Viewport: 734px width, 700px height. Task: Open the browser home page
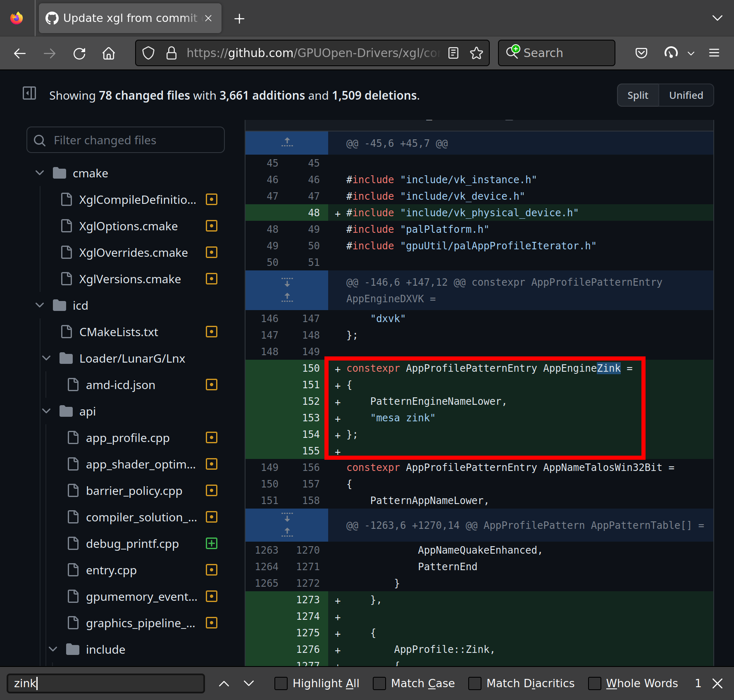click(x=109, y=53)
